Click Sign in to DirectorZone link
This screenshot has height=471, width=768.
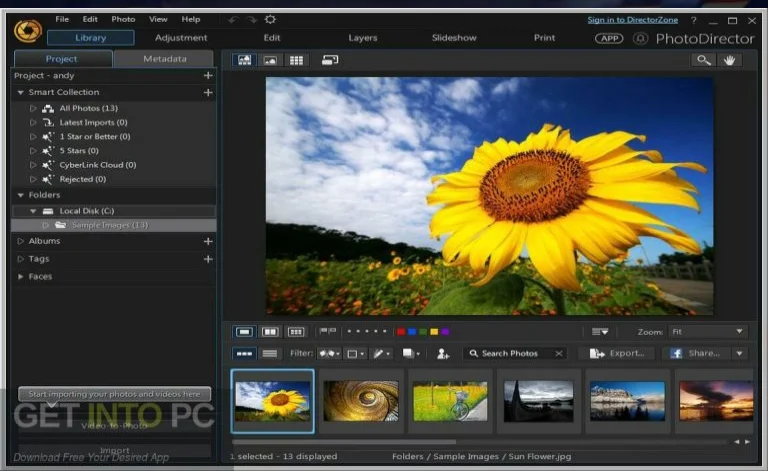click(632, 20)
